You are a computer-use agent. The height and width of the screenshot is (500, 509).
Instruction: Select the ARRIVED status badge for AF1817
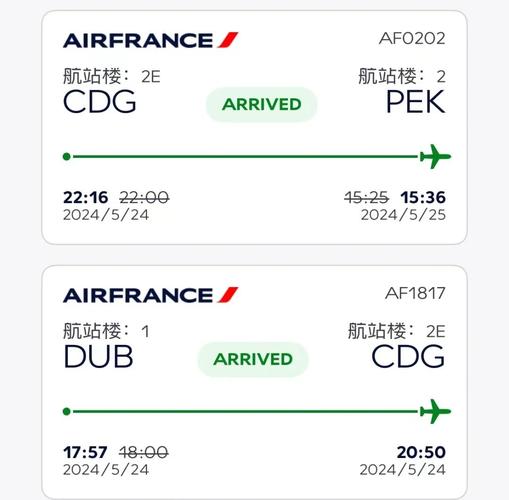tap(253, 359)
